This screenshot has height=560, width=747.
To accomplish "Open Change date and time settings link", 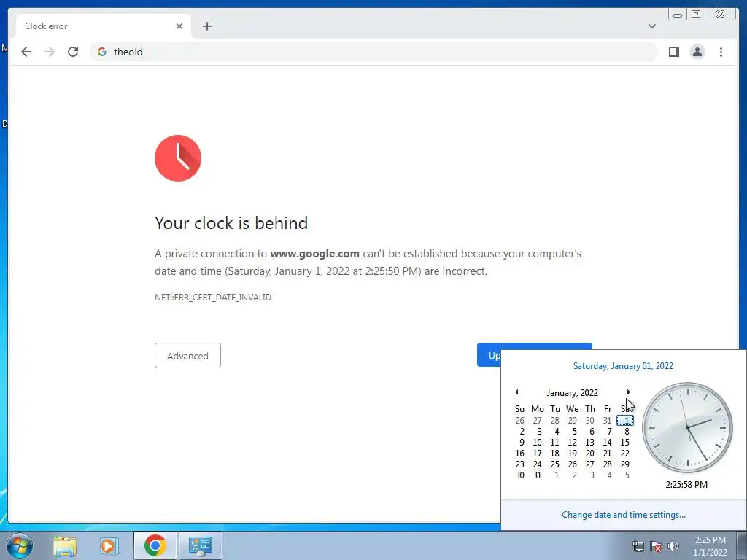I will 624,515.
